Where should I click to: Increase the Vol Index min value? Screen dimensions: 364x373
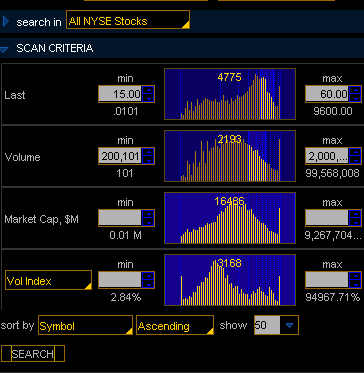pos(148,276)
